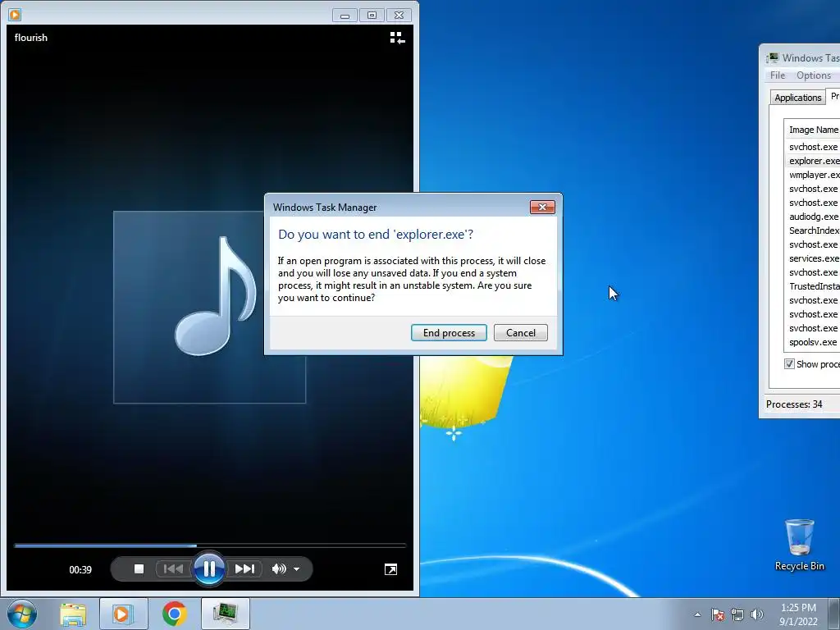840x630 pixels.
Task: Seek on the Media Player progress bar
Action: click(210, 546)
